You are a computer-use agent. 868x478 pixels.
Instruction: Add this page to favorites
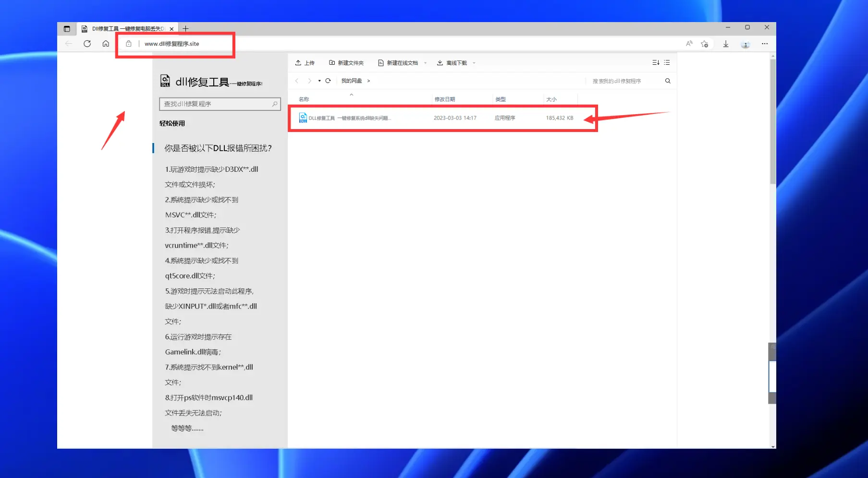[x=704, y=44]
